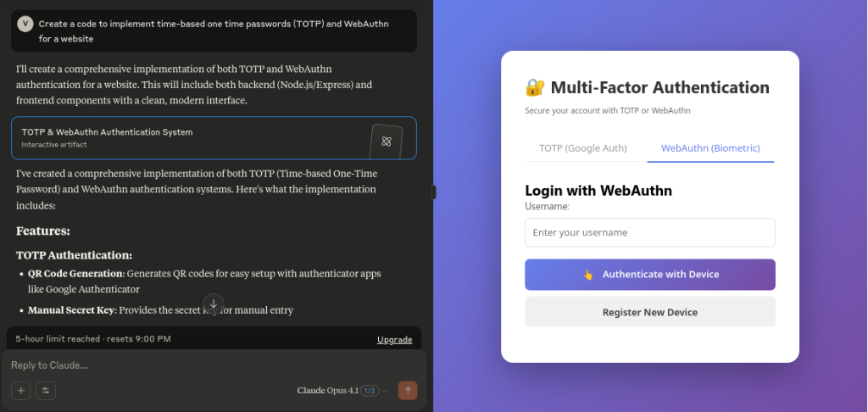Click the panel divider resize handle

(434, 192)
